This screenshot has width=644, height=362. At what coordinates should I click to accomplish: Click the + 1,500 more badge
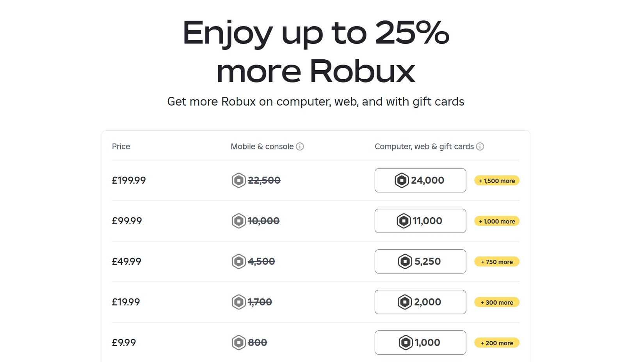(x=496, y=180)
